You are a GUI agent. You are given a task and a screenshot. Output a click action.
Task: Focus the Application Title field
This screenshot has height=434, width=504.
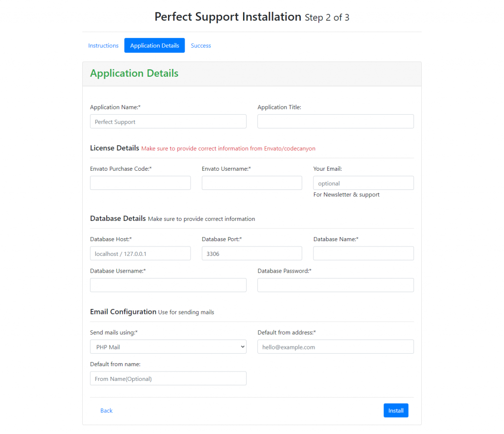(336, 122)
